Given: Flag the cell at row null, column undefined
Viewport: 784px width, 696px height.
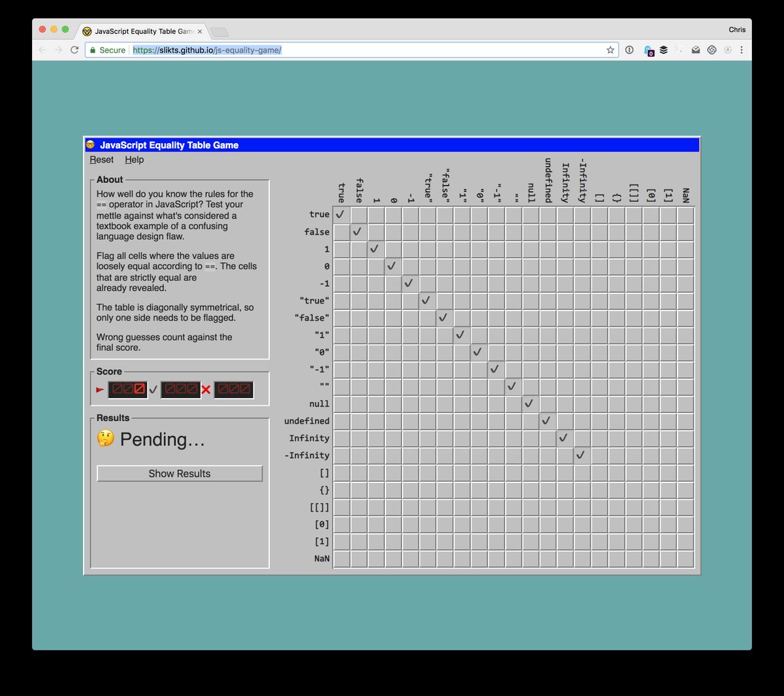Looking at the screenshot, I should pyautogui.click(x=547, y=404).
